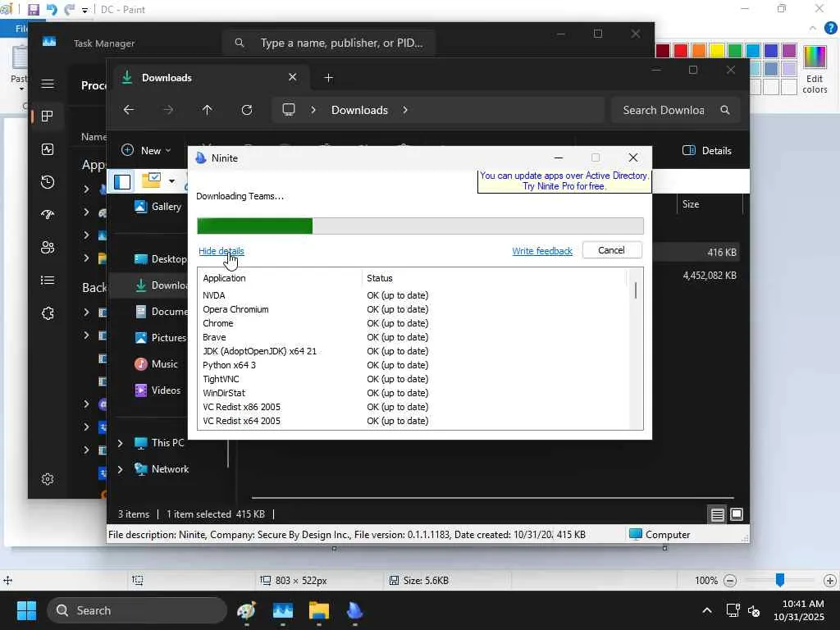The height and width of the screenshot is (630, 840).
Task: Select the TightVNC row
Action: [x=413, y=379]
